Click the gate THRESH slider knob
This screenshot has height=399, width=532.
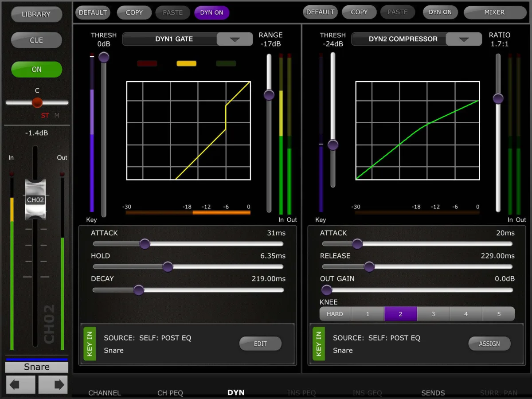click(104, 57)
